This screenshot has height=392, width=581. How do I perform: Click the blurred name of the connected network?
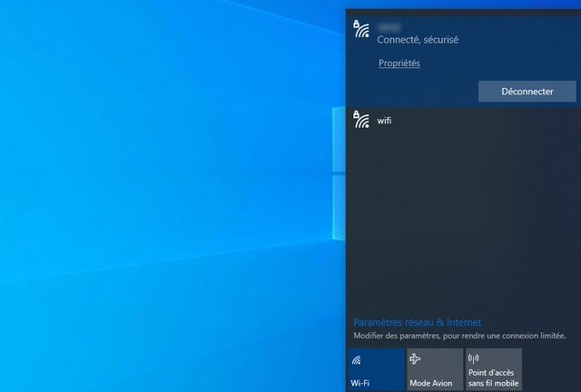[x=389, y=27]
